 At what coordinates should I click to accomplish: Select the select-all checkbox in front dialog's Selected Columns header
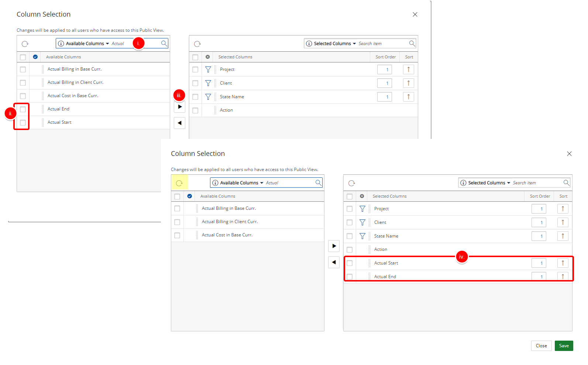pyautogui.click(x=350, y=197)
